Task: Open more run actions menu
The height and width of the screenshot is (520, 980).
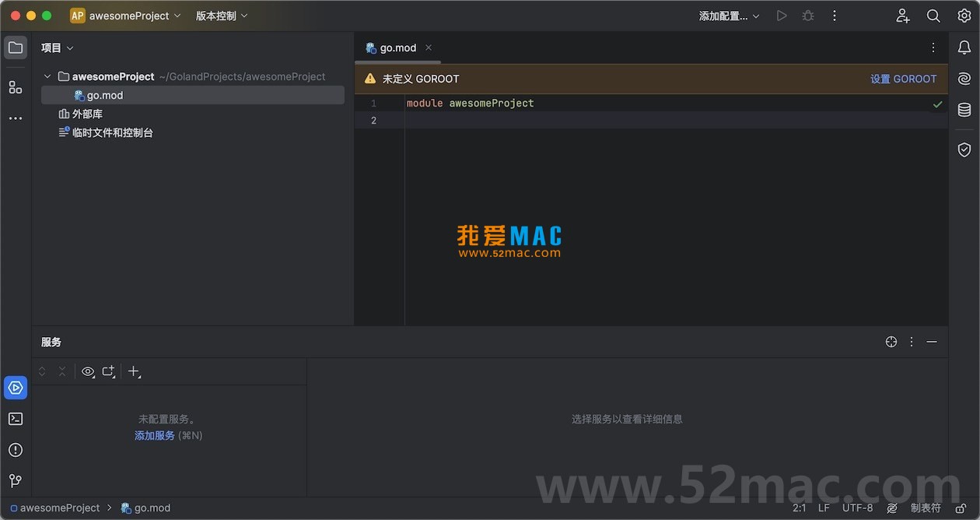Action: click(835, 16)
